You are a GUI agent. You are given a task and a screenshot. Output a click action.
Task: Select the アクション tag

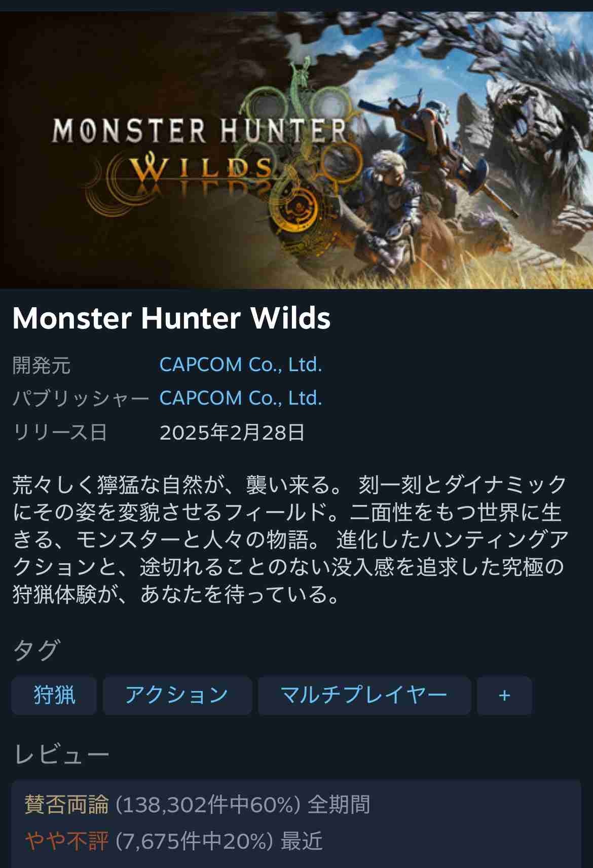coord(177,695)
